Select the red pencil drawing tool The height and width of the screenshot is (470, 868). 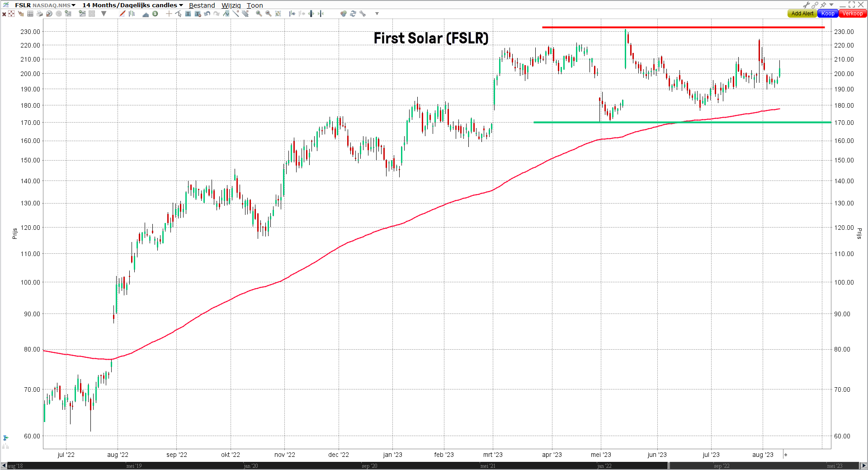(122, 14)
